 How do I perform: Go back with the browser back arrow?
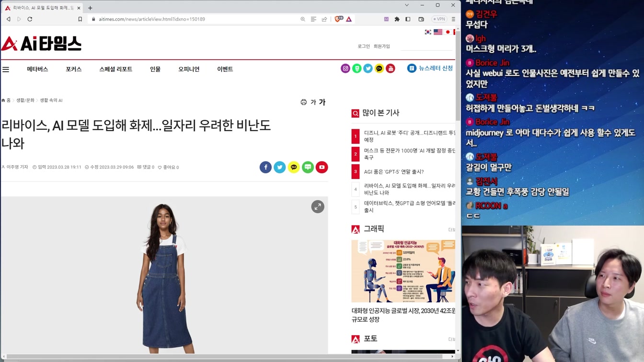8,19
